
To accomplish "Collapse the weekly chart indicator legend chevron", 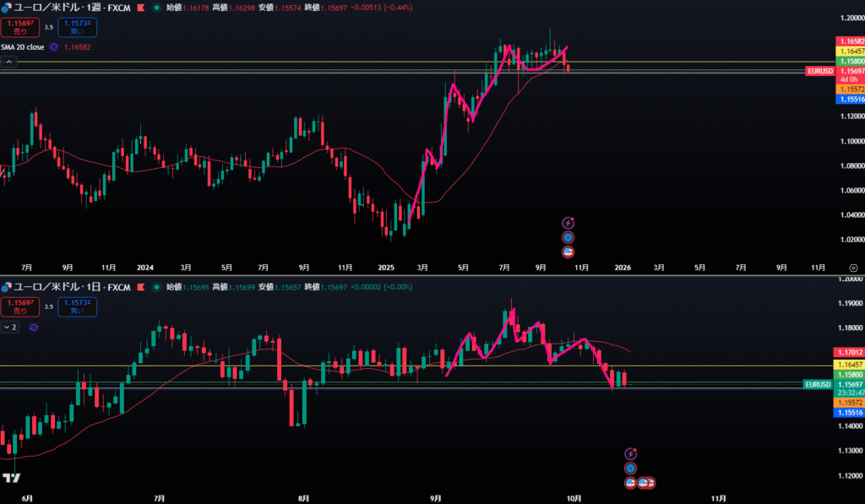I will (x=9, y=62).
